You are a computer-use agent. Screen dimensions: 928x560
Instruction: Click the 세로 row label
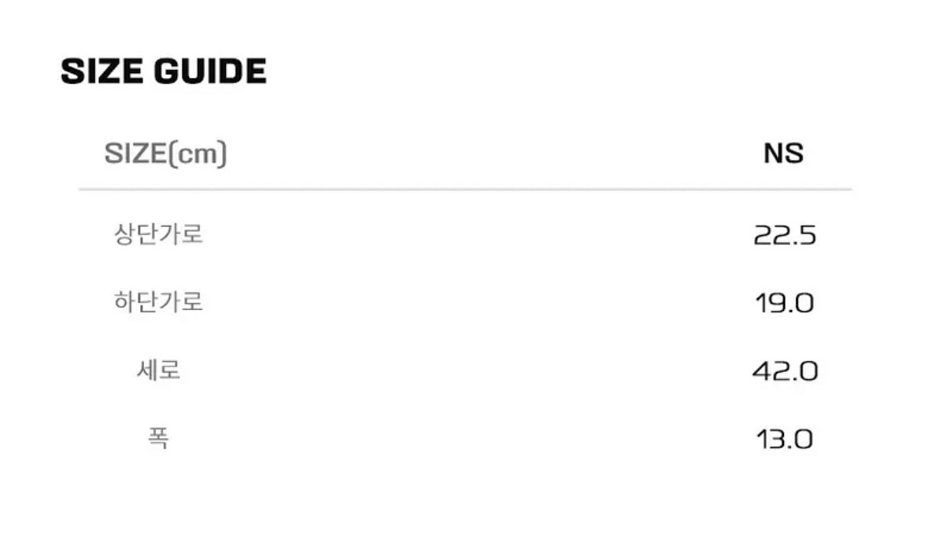click(x=159, y=370)
